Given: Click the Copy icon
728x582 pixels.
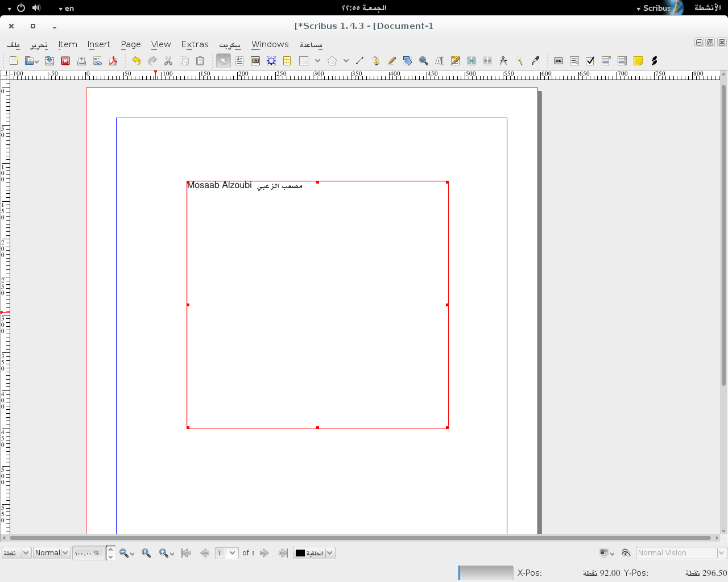Looking at the screenshot, I should (x=184, y=61).
